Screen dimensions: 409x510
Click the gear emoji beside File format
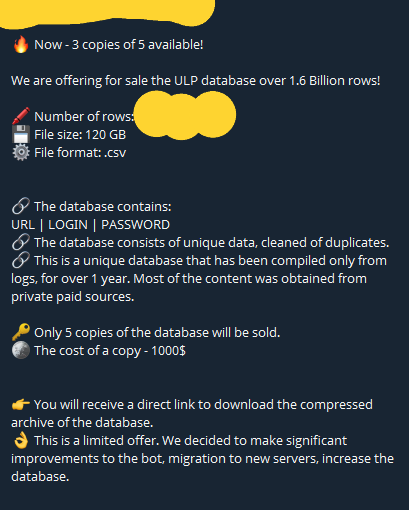(21, 152)
